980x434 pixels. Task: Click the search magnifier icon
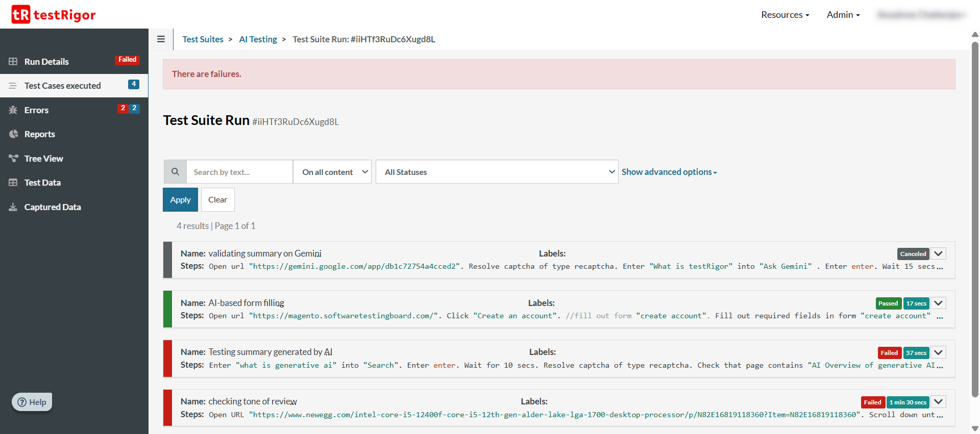click(175, 172)
